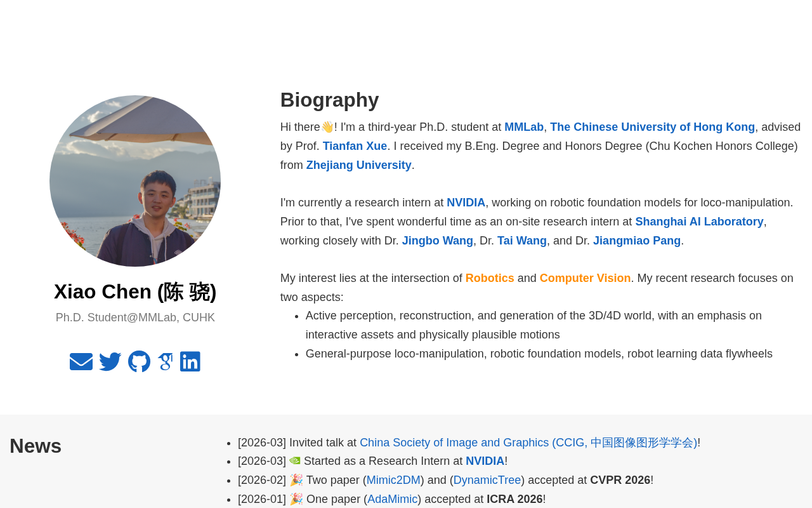Image resolution: width=812 pixels, height=508 pixels.
Task: Open the GitHub profile icon
Action: 139,361
